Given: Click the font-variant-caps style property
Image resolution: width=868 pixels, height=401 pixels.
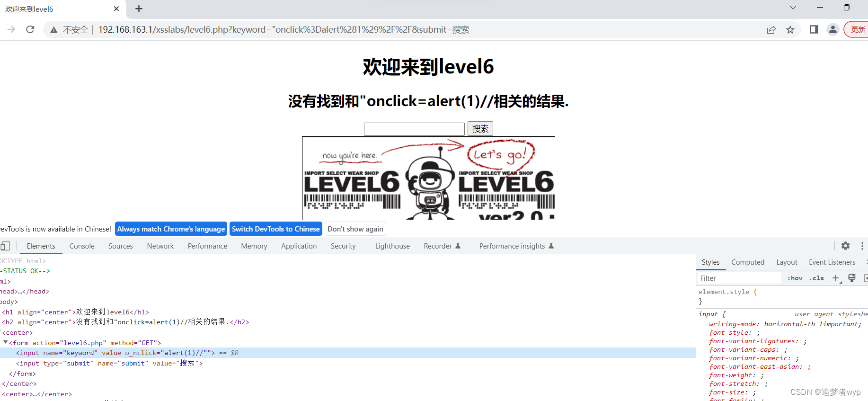Looking at the screenshot, I should [x=748, y=349].
